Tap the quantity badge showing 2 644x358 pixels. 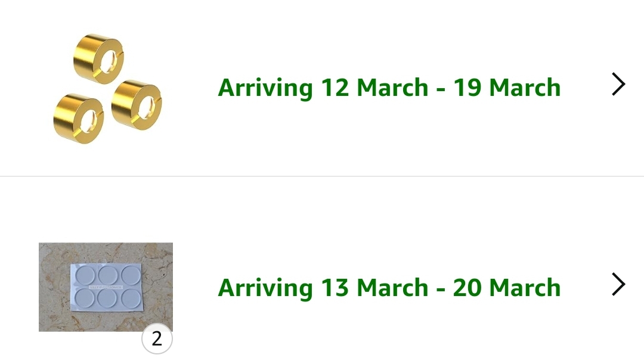[157, 339]
